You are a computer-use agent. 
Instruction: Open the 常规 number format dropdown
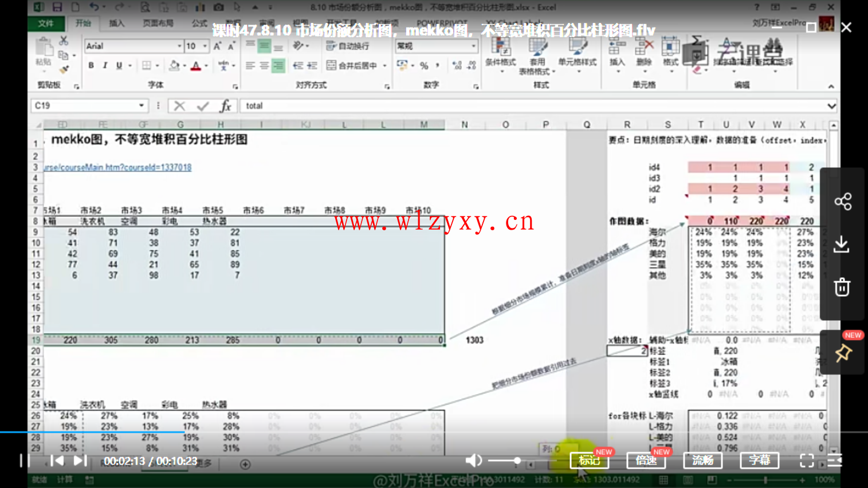coord(473,46)
